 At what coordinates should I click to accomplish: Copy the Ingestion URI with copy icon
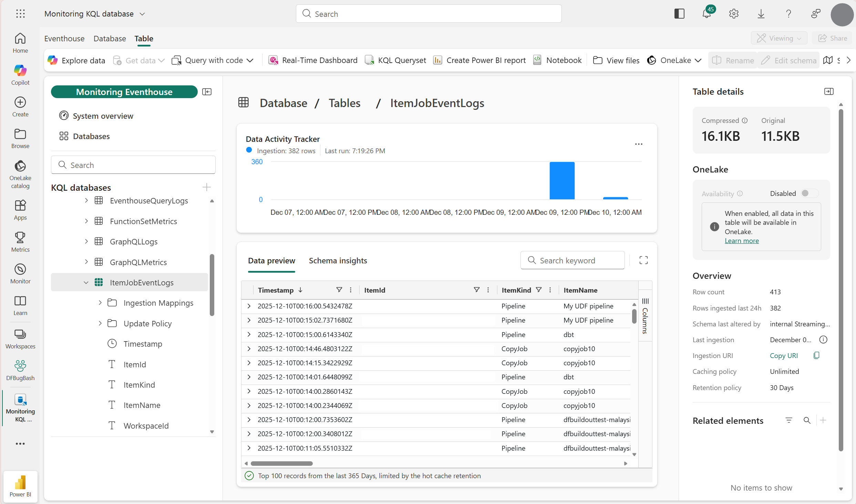click(816, 355)
